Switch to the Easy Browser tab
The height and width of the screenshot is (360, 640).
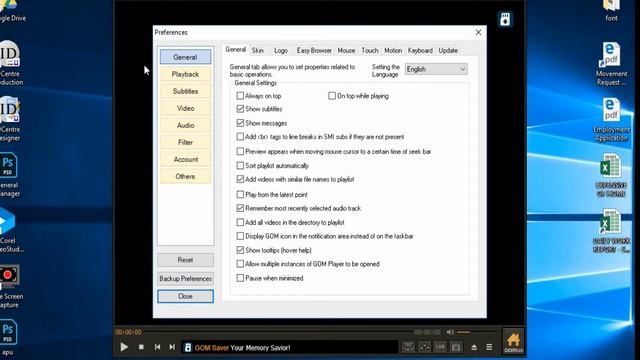click(314, 51)
